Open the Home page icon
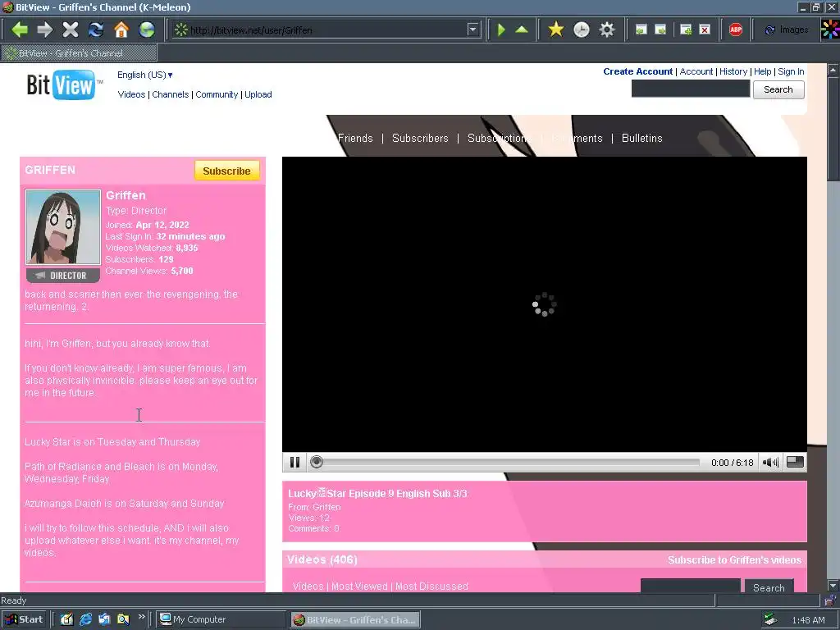840x630 pixels. pos(121,30)
